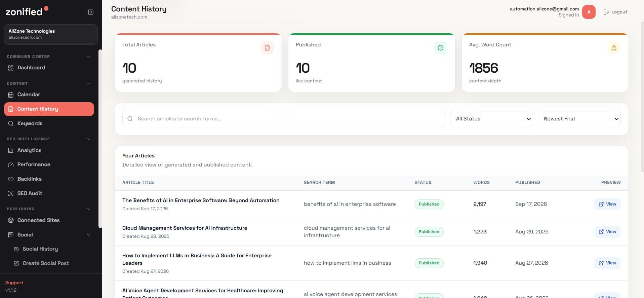Log out of the account

(615, 12)
